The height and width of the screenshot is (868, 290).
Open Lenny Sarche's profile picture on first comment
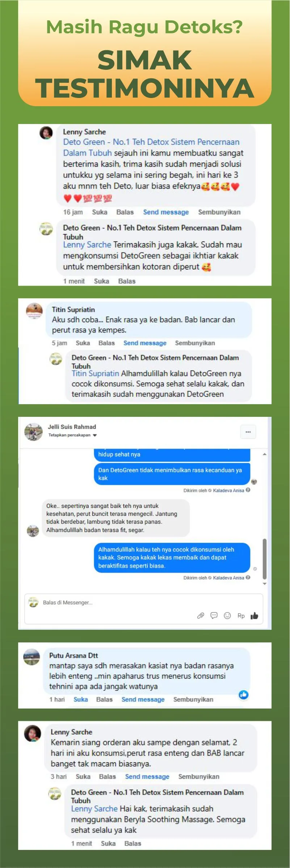(46, 133)
